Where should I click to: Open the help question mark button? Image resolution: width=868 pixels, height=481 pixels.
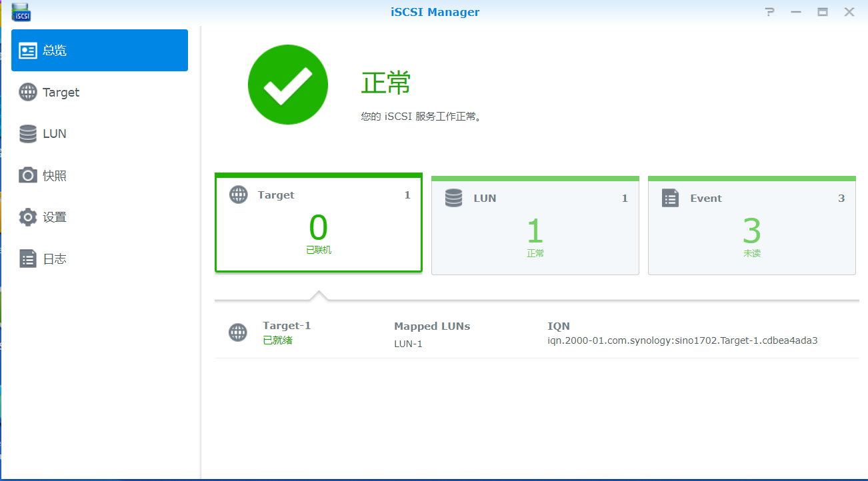pyautogui.click(x=770, y=12)
